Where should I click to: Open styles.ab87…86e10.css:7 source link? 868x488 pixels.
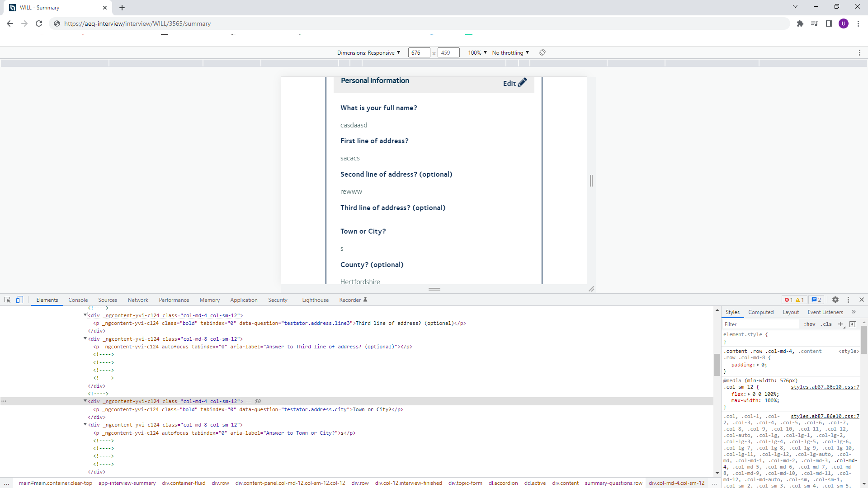tap(825, 387)
